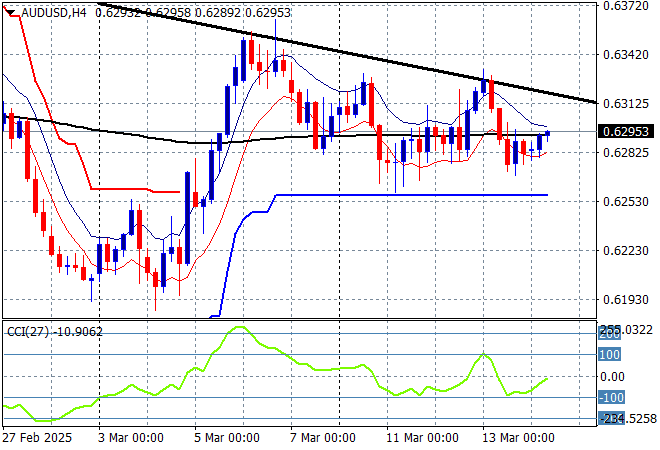Click the 7 Mar 00:00 time label

coord(322,438)
